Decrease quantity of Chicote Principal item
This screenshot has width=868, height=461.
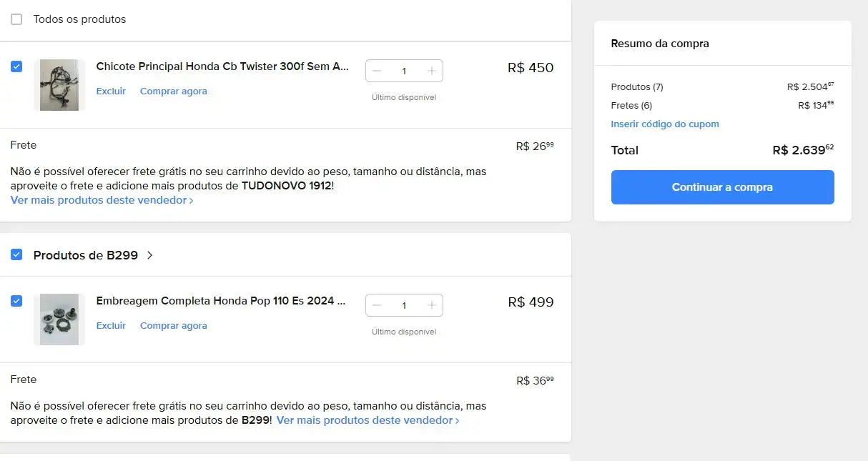pos(377,71)
